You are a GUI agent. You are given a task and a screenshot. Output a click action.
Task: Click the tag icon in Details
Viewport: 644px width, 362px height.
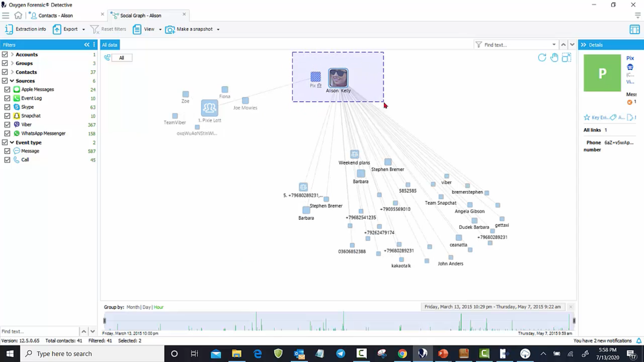(613, 117)
